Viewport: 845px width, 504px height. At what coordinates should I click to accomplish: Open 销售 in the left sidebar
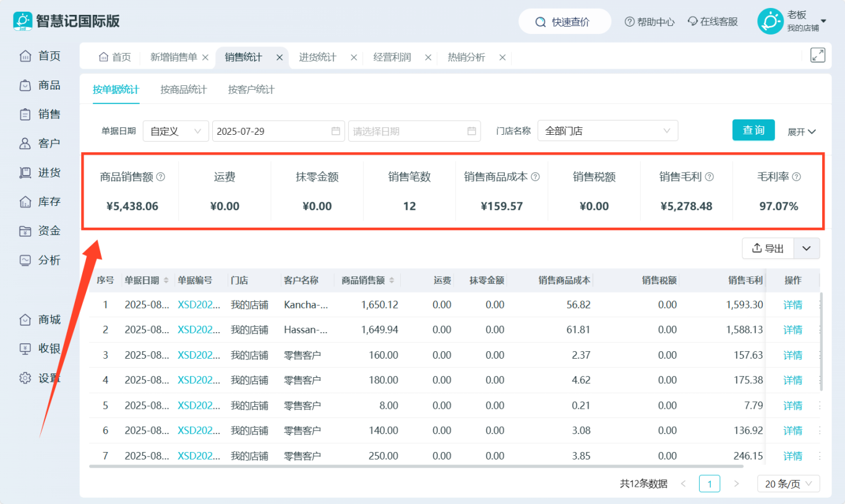click(x=40, y=114)
